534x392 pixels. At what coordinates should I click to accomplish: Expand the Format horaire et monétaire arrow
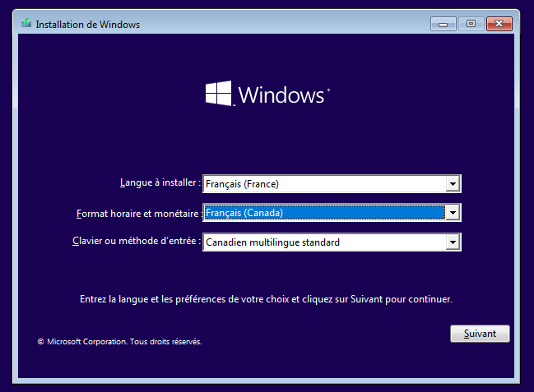tap(453, 213)
